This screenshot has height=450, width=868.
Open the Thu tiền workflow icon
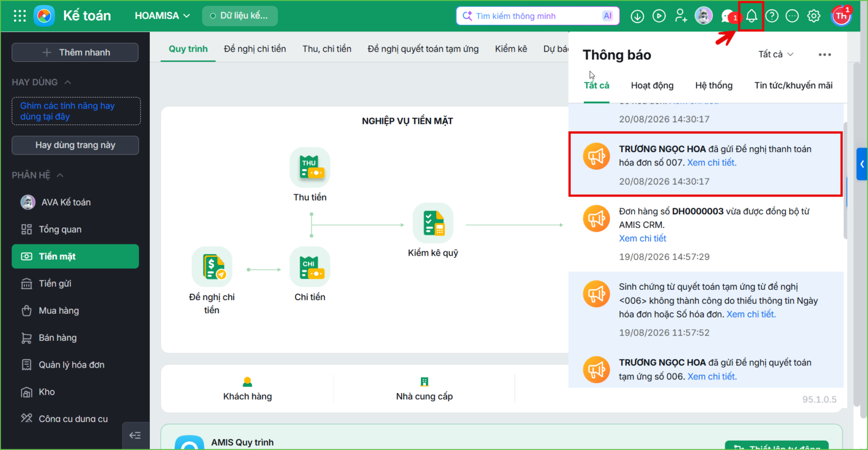(x=310, y=167)
